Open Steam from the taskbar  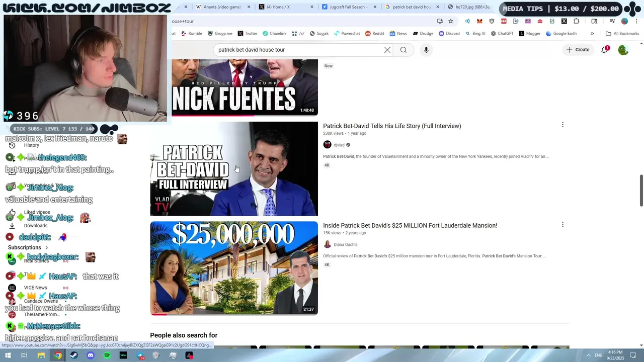pos(74,355)
